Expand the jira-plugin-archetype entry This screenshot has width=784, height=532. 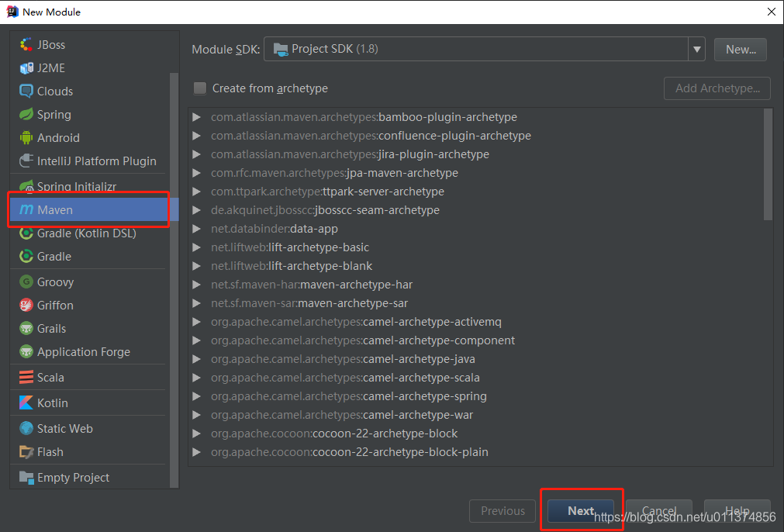[x=197, y=154]
